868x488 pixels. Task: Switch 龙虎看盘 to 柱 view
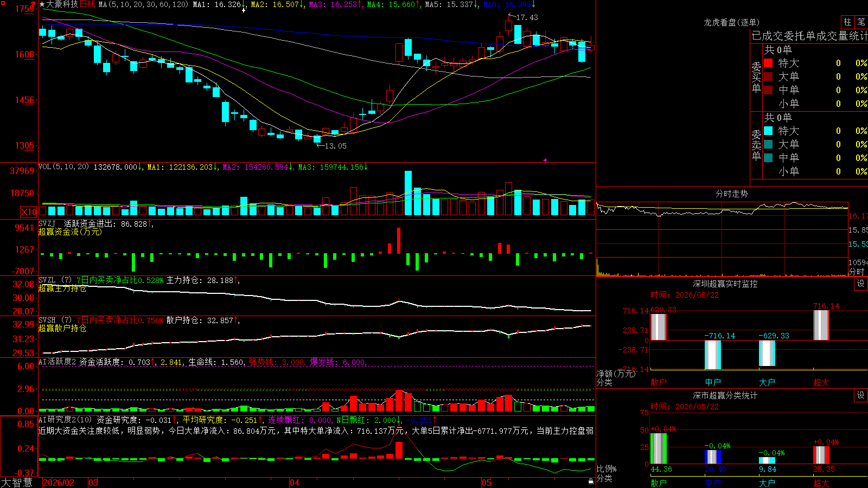pyautogui.click(x=847, y=22)
